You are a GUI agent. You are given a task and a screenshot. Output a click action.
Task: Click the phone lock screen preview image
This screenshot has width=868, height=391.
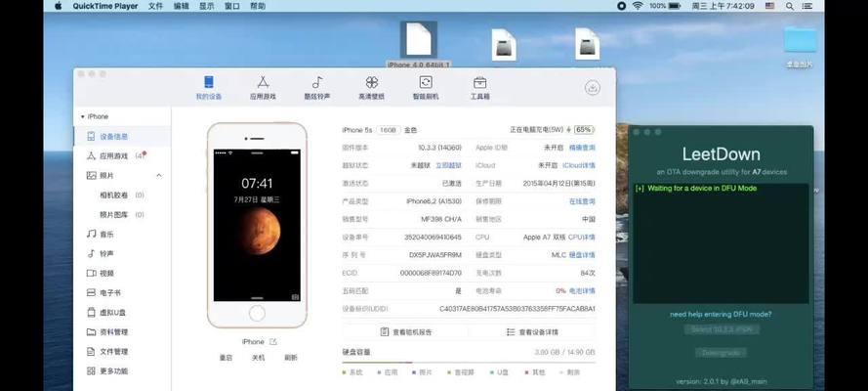(x=257, y=225)
